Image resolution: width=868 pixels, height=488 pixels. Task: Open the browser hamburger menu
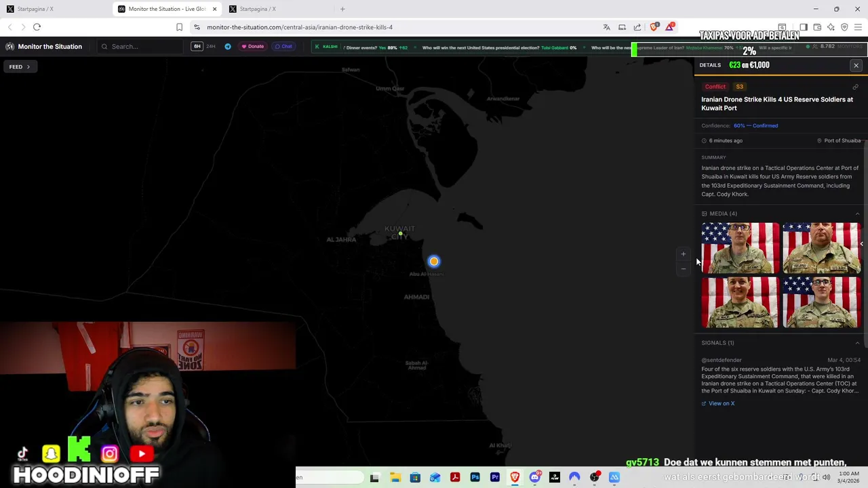point(858,27)
